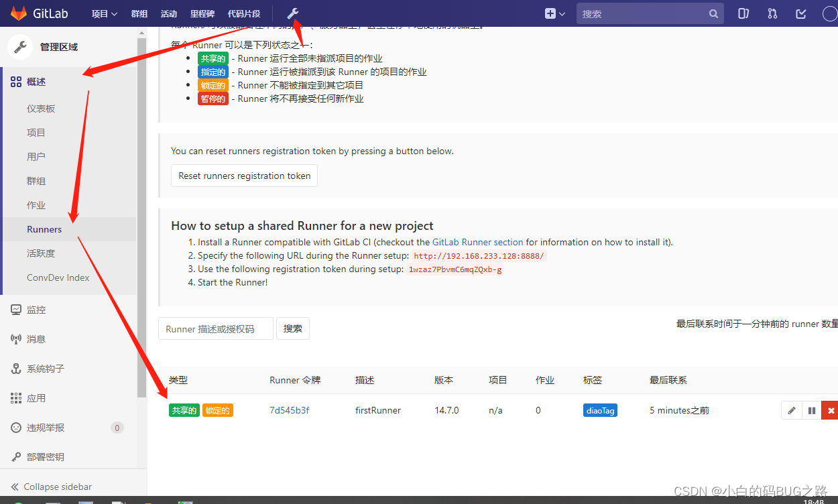
Task: Switch to the 活动 menu item
Action: tap(168, 13)
